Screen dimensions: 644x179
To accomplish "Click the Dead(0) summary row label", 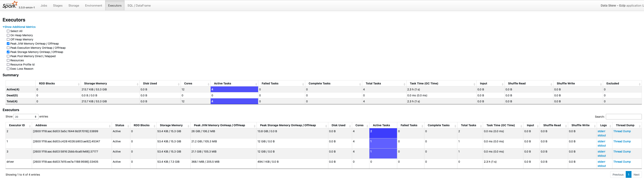I will [x=12, y=95].
